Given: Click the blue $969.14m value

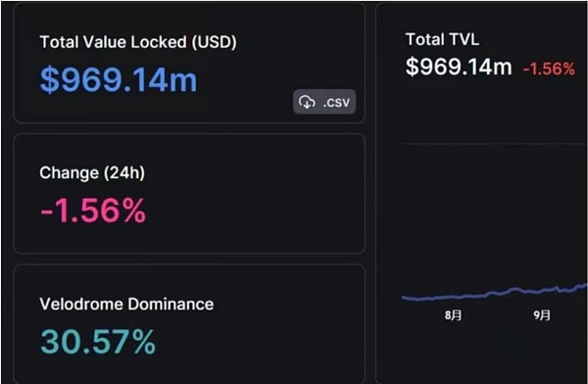Looking at the screenshot, I should coord(119,79).
